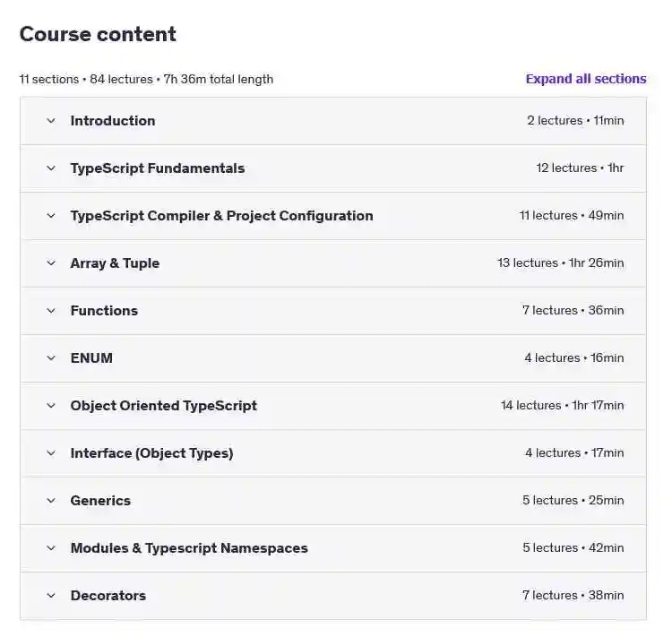Image resolution: width=672 pixels, height=637 pixels.
Task: Click the Generics section title
Action: (100, 501)
